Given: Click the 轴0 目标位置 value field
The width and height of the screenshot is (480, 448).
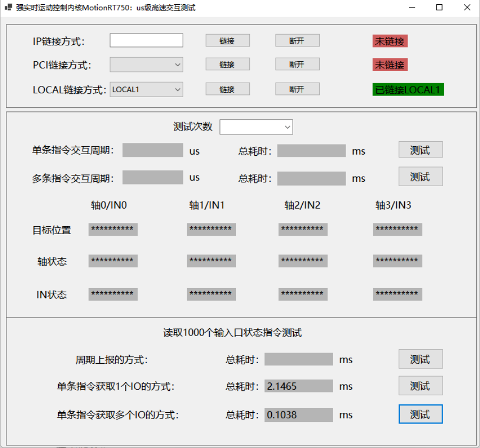Looking at the screenshot, I should click(x=113, y=229).
